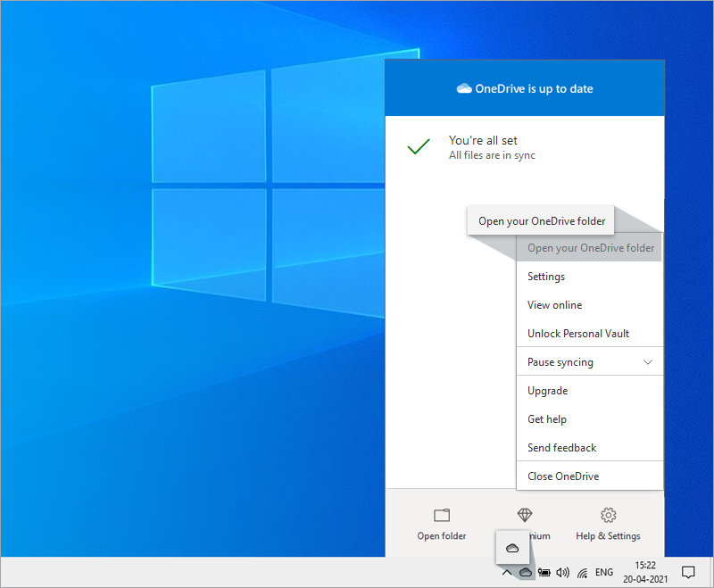
Task: Click the You're all set text
Action: [483, 140]
